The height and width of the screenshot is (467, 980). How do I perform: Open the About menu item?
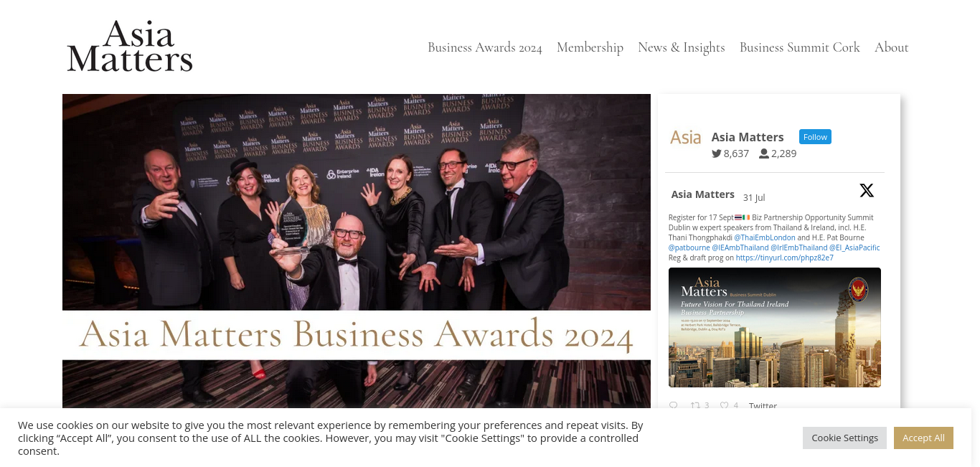pyautogui.click(x=892, y=47)
